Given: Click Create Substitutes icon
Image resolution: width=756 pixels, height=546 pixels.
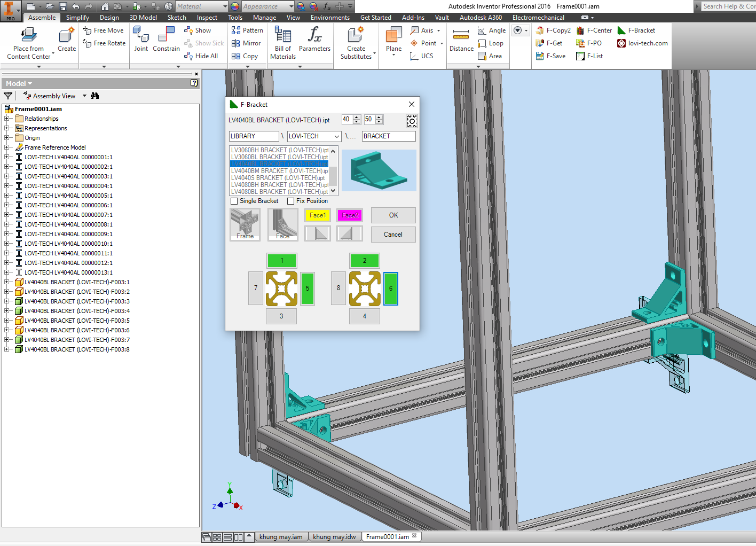Looking at the screenshot, I should click(x=356, y=36).
